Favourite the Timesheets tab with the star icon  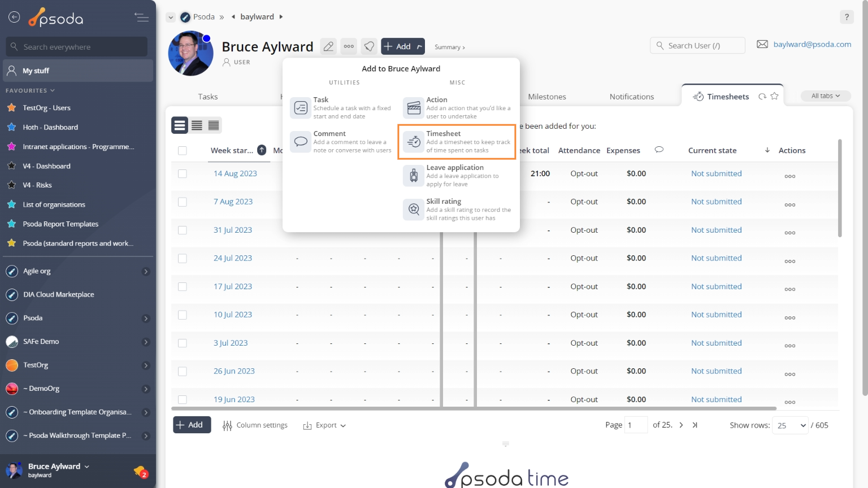(775, 96)
